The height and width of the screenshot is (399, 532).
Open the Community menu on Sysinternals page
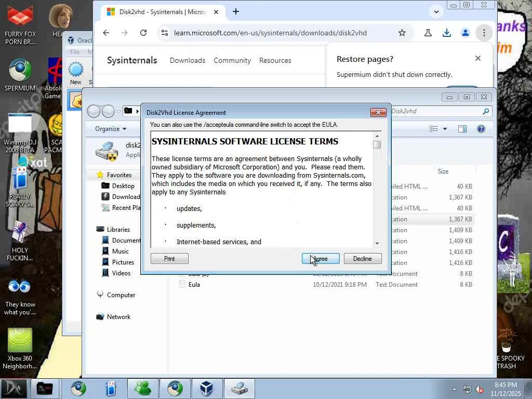[x=232, y=60]
